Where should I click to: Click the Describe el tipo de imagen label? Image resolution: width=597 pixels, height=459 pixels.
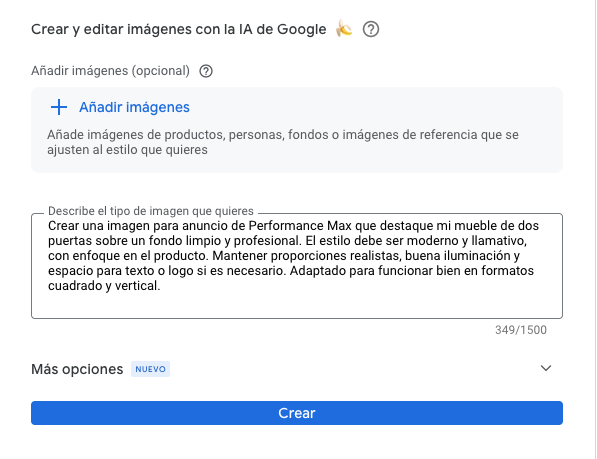point(151,211)
